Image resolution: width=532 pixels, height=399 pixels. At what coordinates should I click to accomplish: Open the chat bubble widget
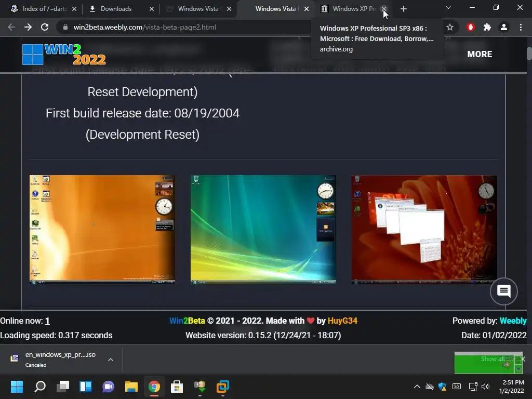point(503,291)
